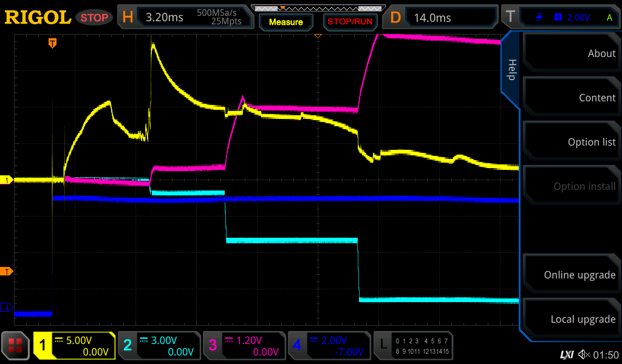Open the red function navigation grid icon
This screenshot has width=622, height=364.
click(x=16, y=346)
